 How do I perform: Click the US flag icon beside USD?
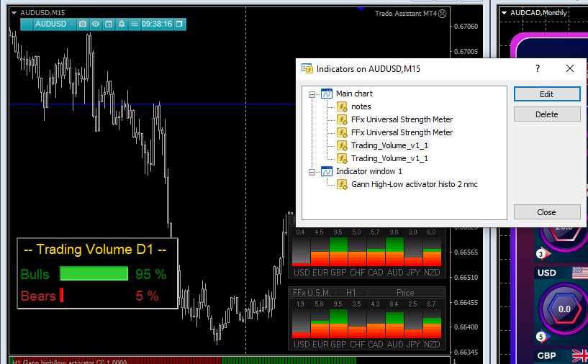click(580, 273)
